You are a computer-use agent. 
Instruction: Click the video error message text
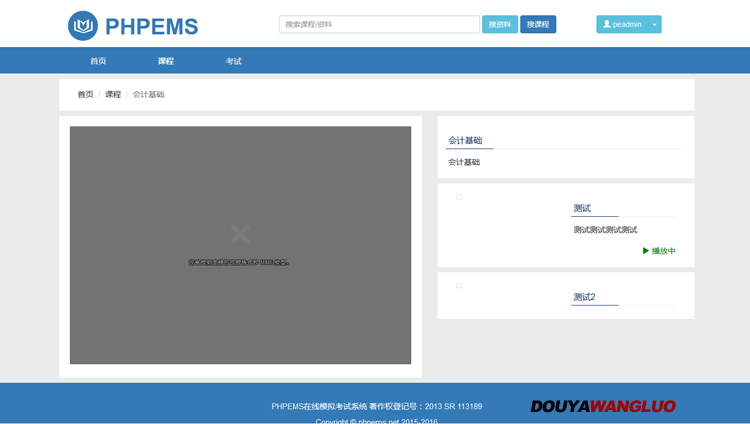coord(239,262)
